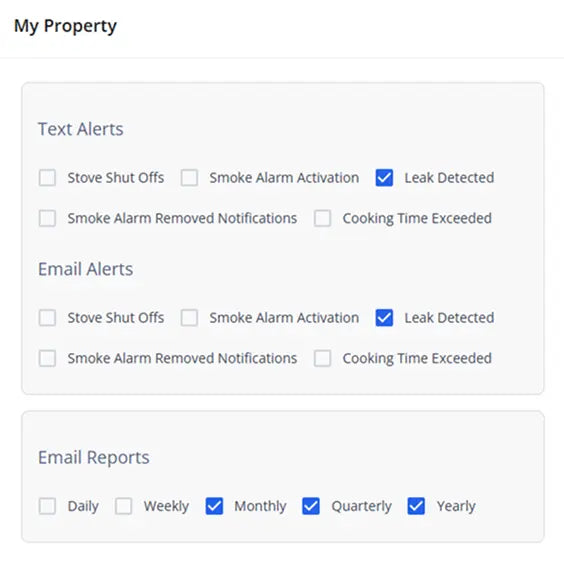
Task: Enable Cooking Time Exceeded email alert
Action: coord(322,358)
